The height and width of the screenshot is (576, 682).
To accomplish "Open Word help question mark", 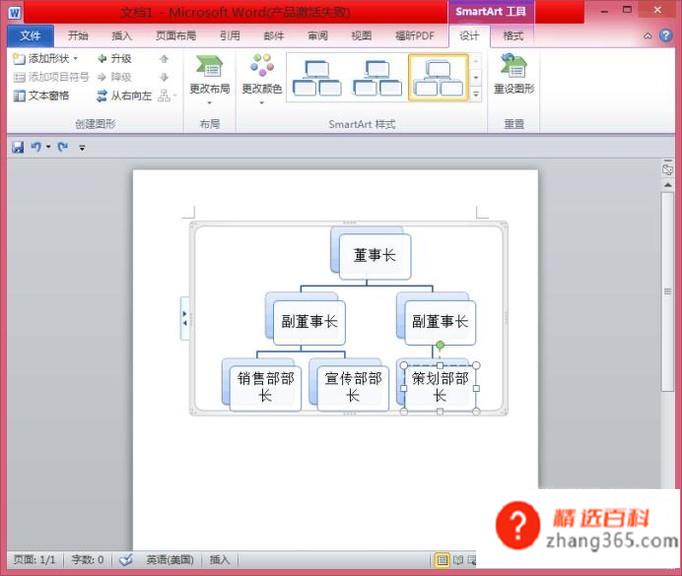I will [x=665, y=35].
